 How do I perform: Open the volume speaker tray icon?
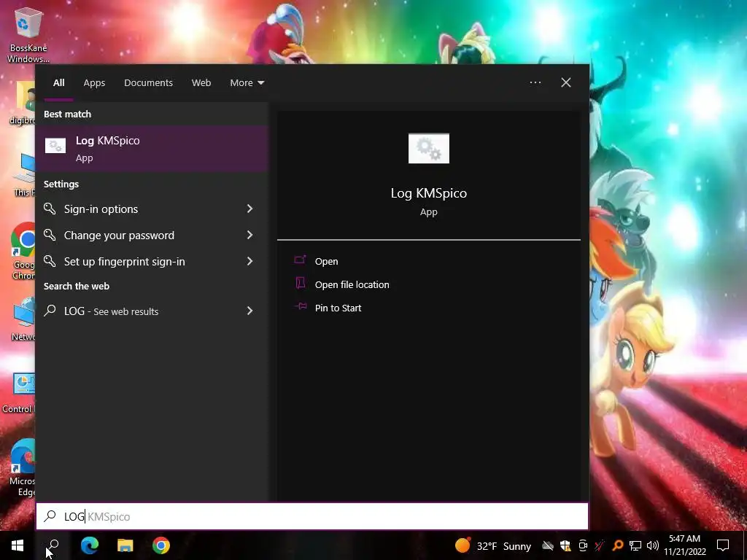click(x=653, y=545)
